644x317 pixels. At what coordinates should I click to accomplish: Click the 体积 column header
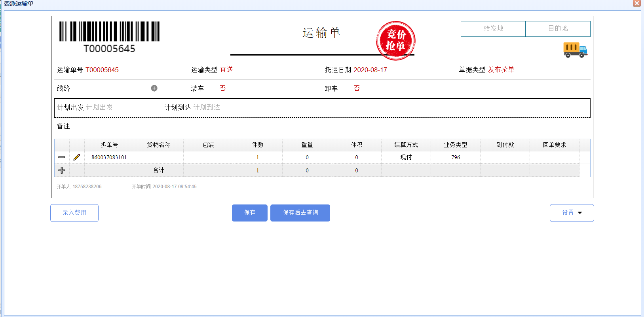[357, 145]
